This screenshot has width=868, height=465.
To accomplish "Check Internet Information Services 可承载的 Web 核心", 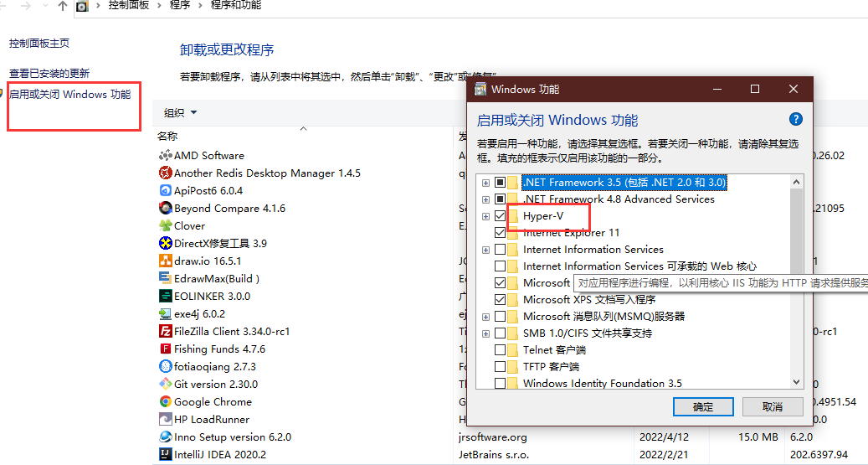I will [500, 266].
